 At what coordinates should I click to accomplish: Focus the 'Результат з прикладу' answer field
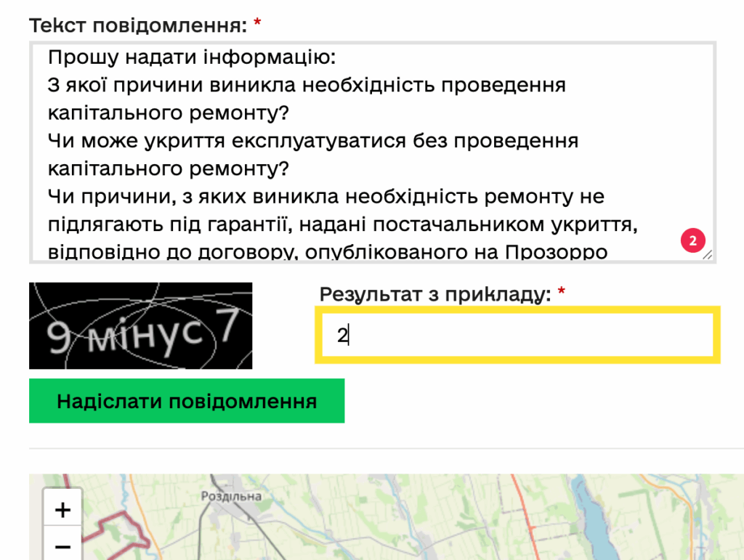[x=517, y=335]
